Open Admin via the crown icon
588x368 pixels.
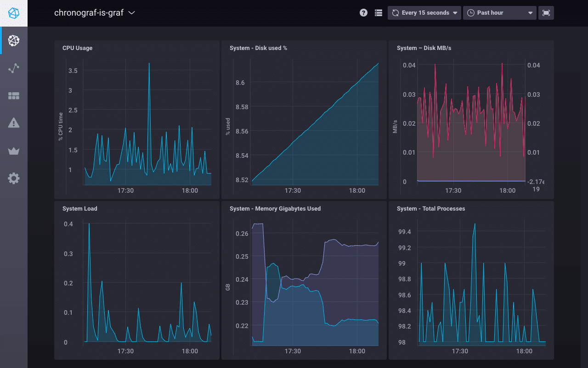click(x=13, y=151)
